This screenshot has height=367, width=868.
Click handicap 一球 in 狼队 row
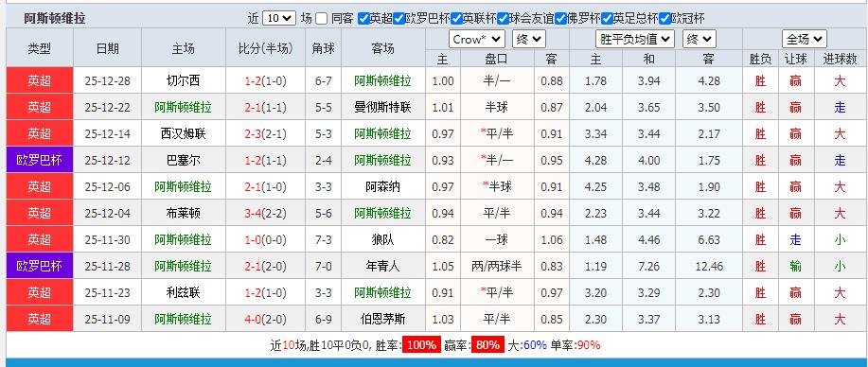[x=497, y=239]
